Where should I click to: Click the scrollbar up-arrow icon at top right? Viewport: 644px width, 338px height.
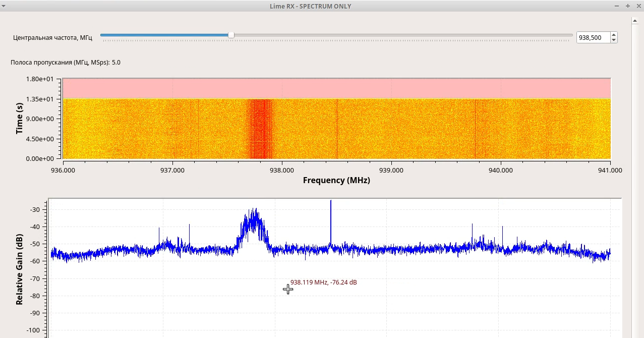pos(634,21)
